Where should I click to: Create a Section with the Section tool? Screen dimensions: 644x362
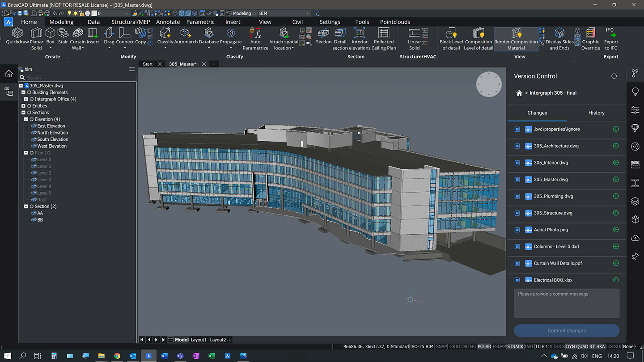(323, 37)
